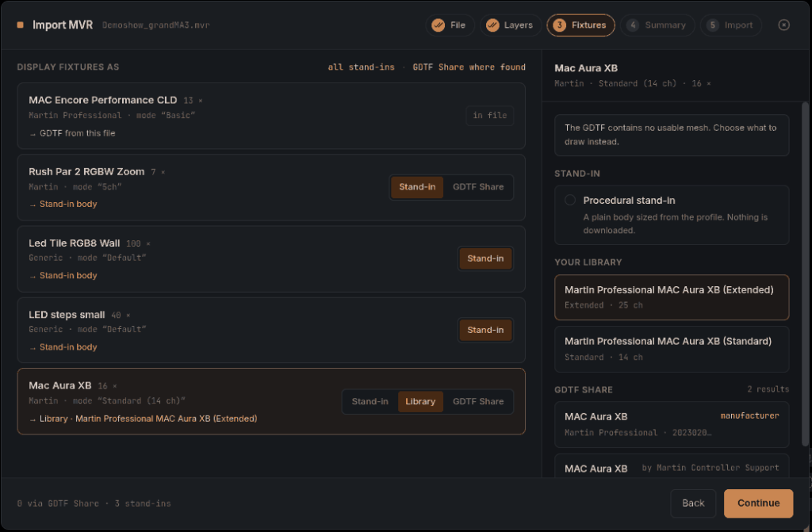Screen dimensions: 812x532
Task: Choose GDTF Share for Rush Par 2 RGBW Zoom
Action: click(x=478, y=187)
